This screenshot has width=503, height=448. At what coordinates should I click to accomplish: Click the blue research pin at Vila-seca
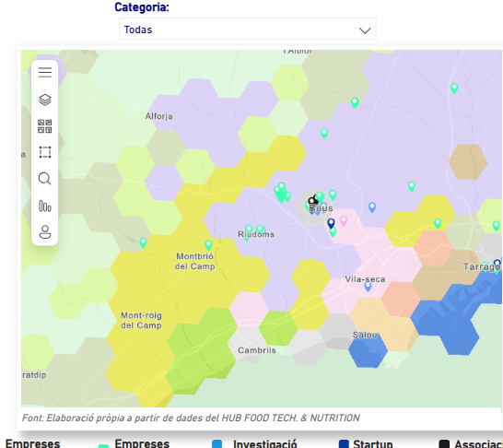[368, 287]
